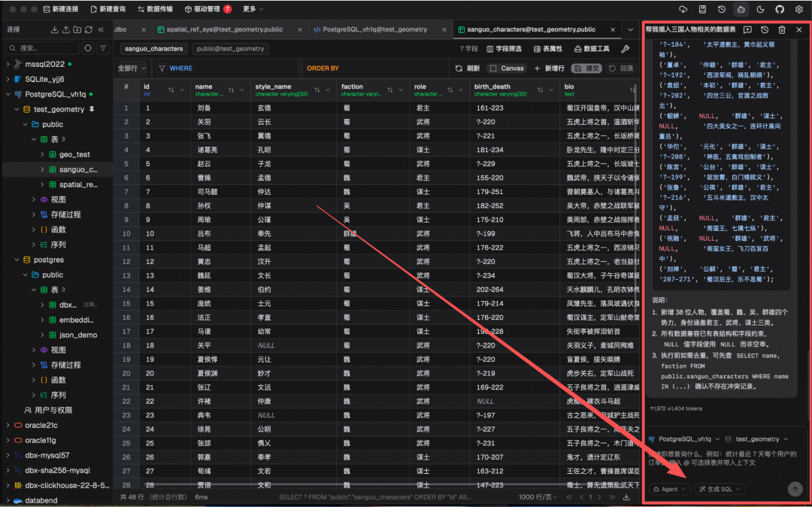This screenshot has width=812, height=507.
Task: Click the wrench icon in table toolbar
Action: point(625,49)
